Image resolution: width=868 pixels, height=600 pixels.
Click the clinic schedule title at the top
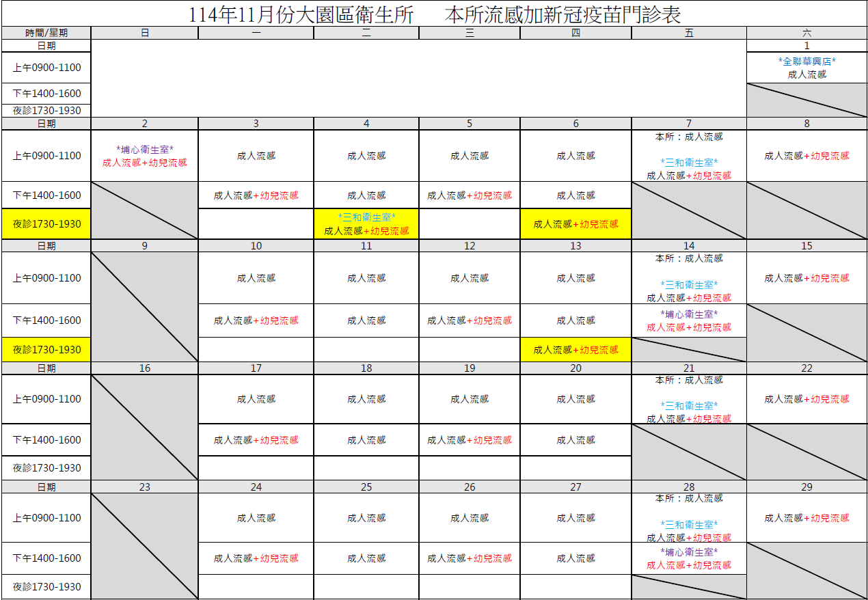point(435,14)
